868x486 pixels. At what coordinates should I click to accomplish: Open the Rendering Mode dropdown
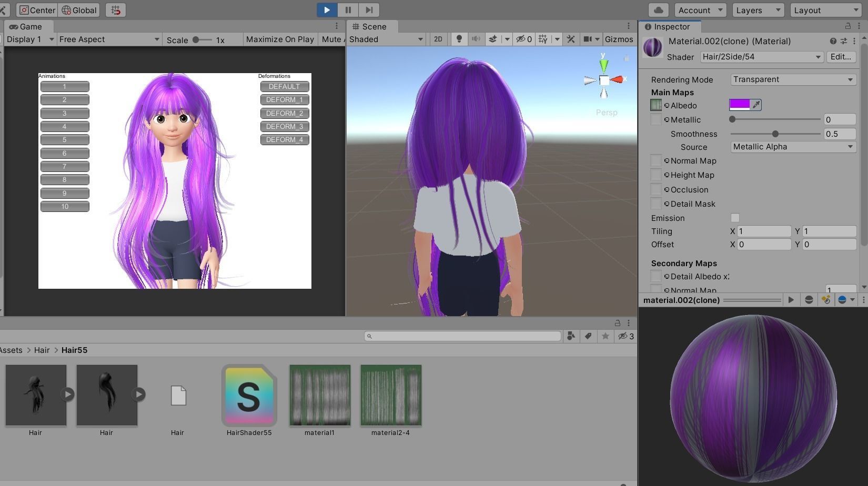coord(792,79)
